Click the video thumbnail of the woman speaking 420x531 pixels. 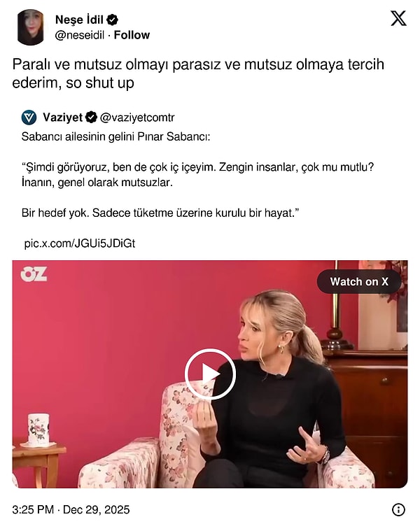210,374
